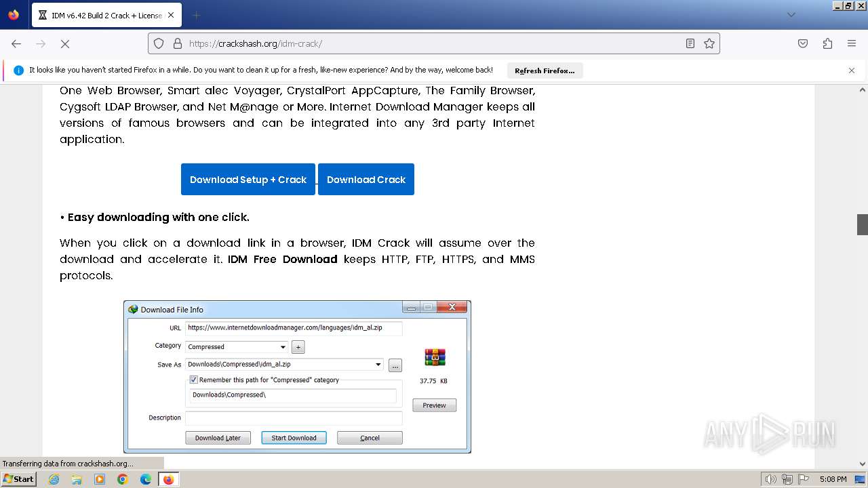Image resolution: width=868 pixels, height=488 pixels.
Task: Click the Cancel button in image
Action: click(x=370, y=438)
